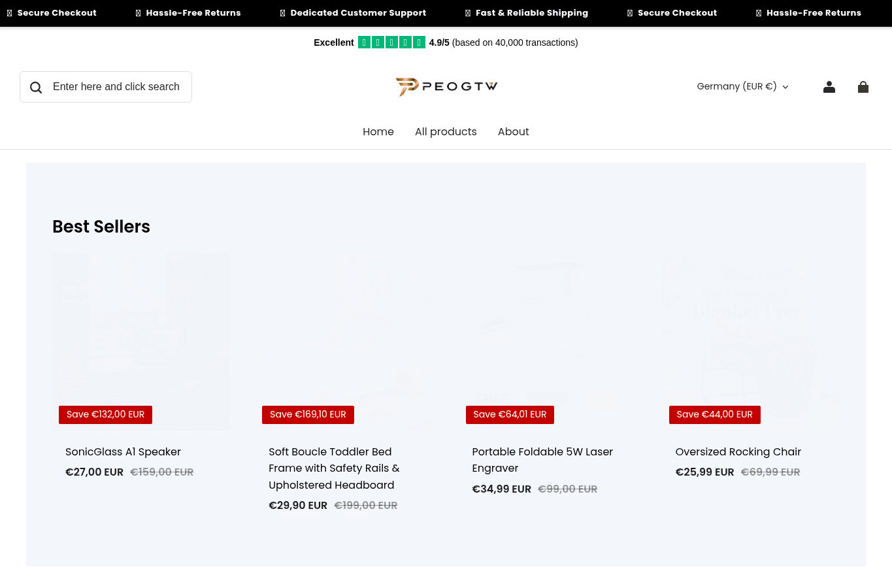Open the shopping bag cart icon
The image size is (892, 588).
click(x=863, y=87)
